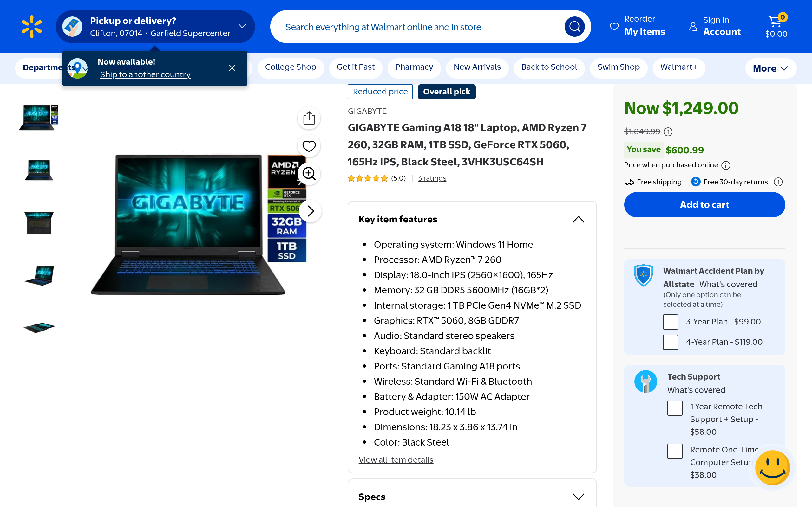The width and height of the screenshot is (812, 507).
Task: Click info icon beside $1,849.99 price
Action: click(668, 132)
